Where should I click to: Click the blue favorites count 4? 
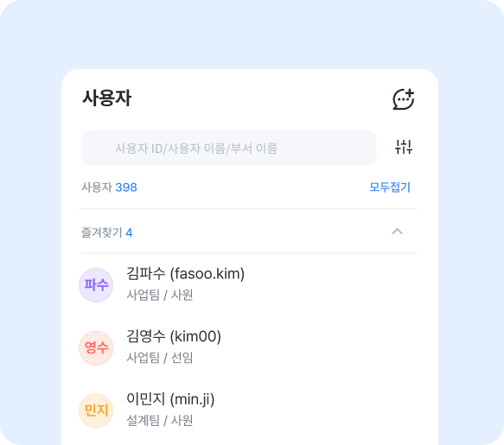pos(129,232)
